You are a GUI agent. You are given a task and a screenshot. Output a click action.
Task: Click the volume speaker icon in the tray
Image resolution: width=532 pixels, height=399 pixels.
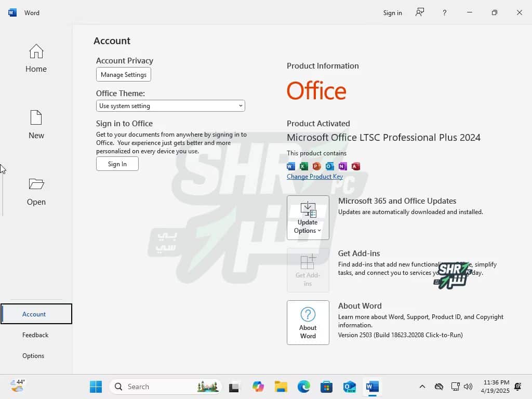click(x=468, y=387)
